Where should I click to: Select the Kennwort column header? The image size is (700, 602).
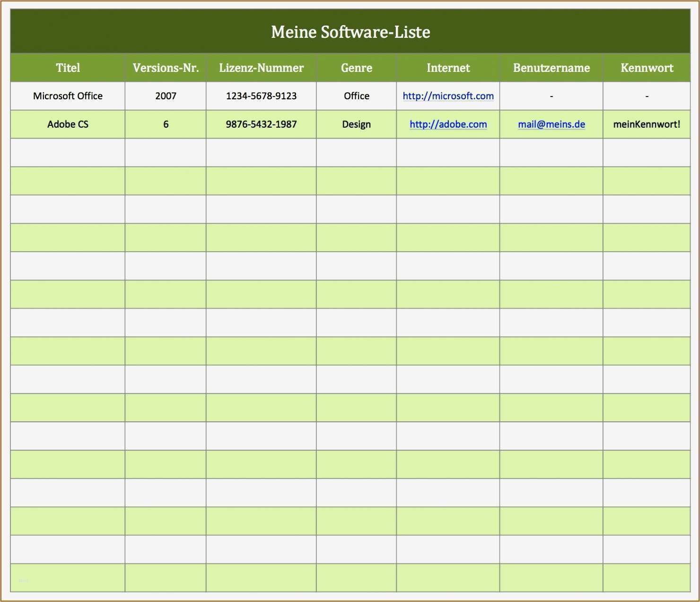[647, 67]
